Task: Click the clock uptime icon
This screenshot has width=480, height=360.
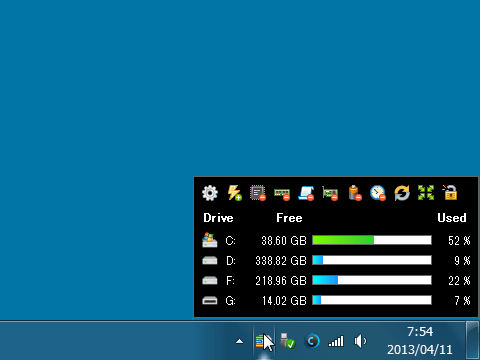Action: click(x=378, y=193)
